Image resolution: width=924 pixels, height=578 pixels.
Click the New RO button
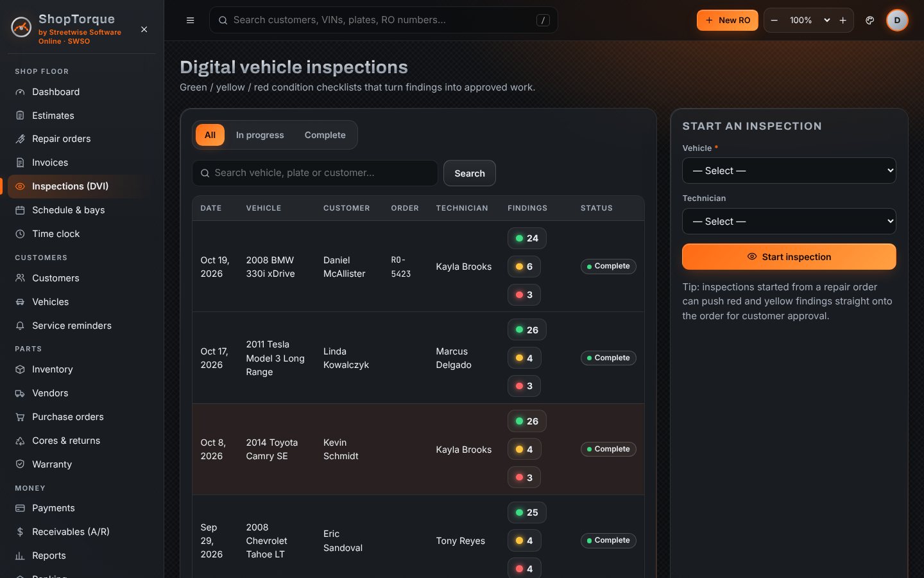(728, 21)
